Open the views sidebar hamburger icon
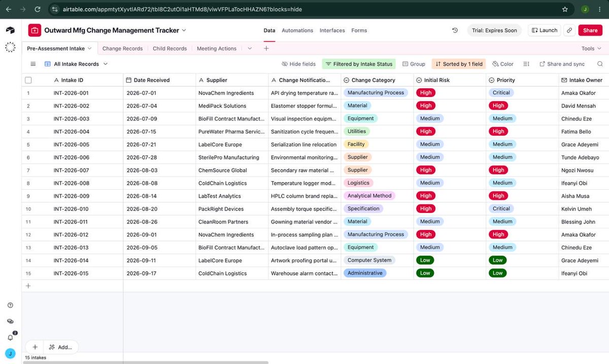Image resolution: width=609 pixels, height=364 pixels. pyautogui.click(x=33, y=64)
